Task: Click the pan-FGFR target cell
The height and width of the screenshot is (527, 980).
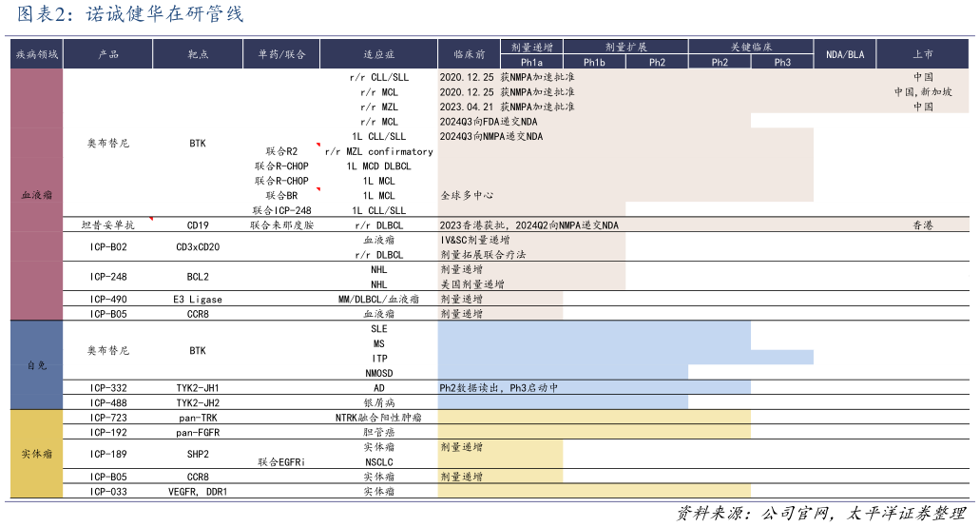Action: [198, 432]
